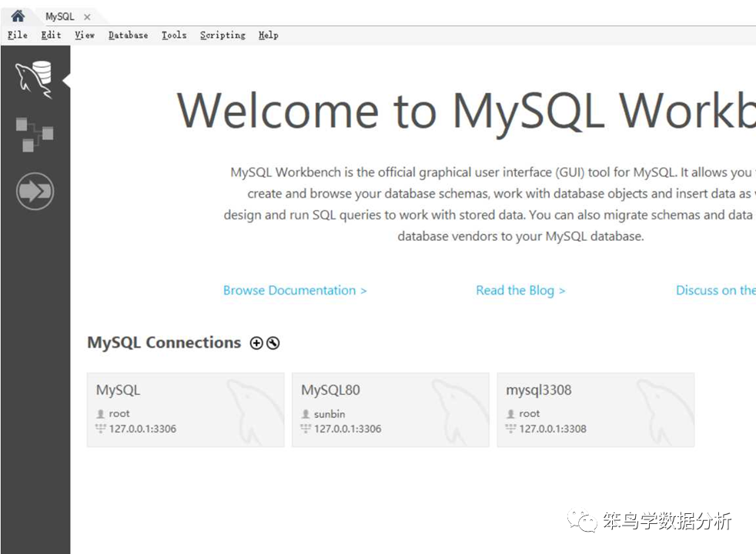Open the mysql3308 connection tile
This screenshot has width=756, height=554.
[x=596, y=410]
